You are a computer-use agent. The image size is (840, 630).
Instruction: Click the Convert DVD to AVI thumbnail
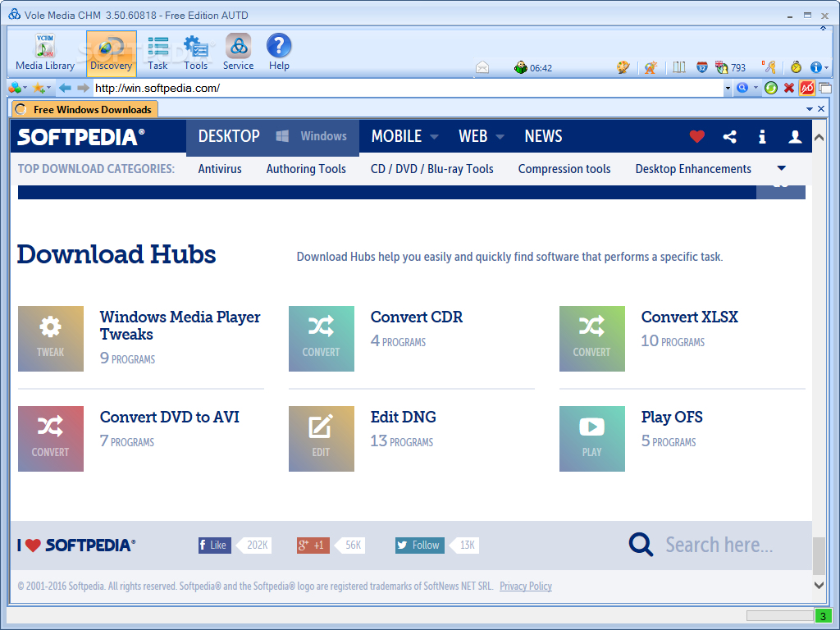(x=51, y=439)
